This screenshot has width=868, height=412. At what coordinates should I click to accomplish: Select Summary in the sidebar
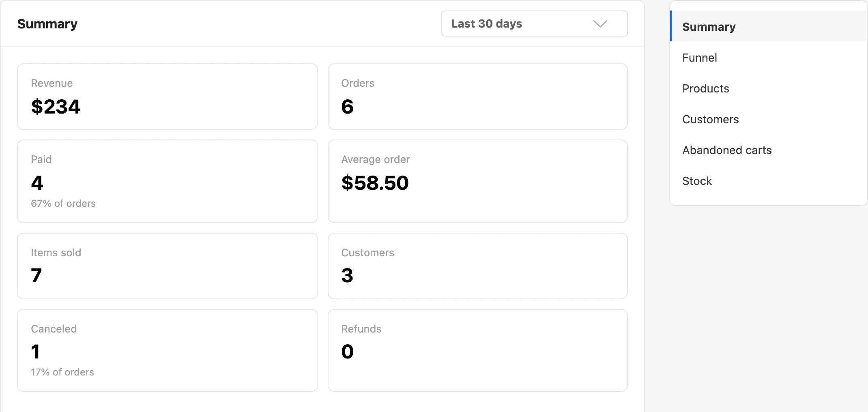[769, 26]
